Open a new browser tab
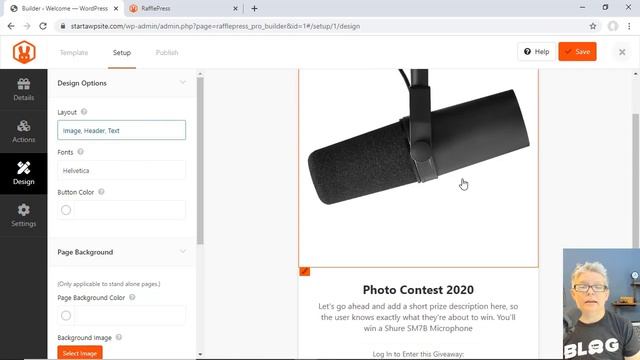640x360 pixels. pyautogui.click(x=254, y=8)
